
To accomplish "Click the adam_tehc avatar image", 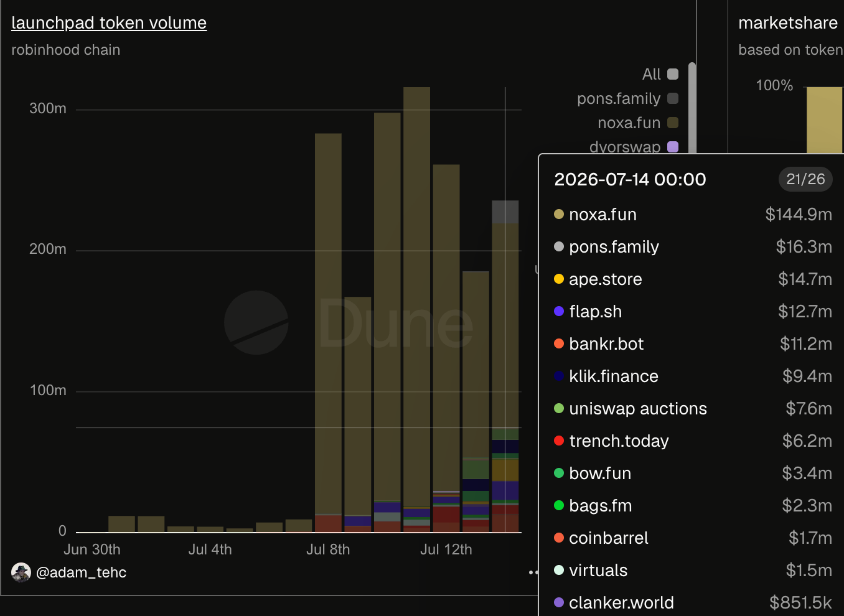I will [21, 572].
